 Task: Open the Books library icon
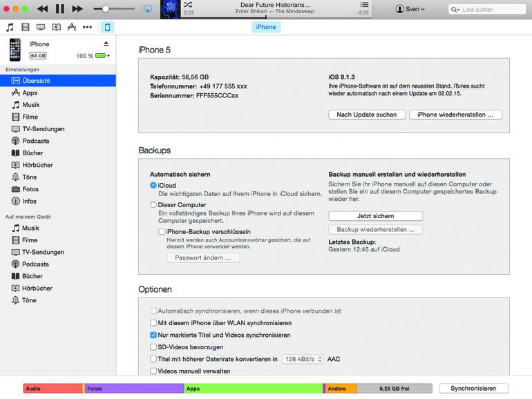click(x=57, y=27)
